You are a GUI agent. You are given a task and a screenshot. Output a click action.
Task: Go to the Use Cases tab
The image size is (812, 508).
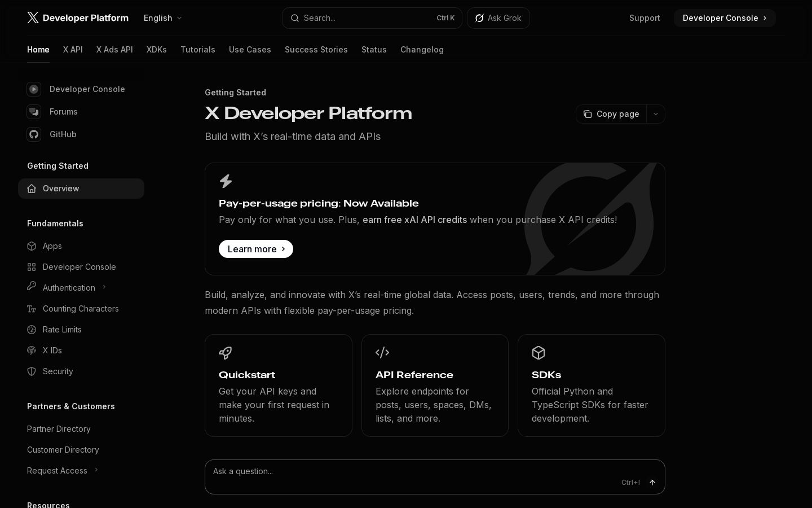(x=250, y=50)
